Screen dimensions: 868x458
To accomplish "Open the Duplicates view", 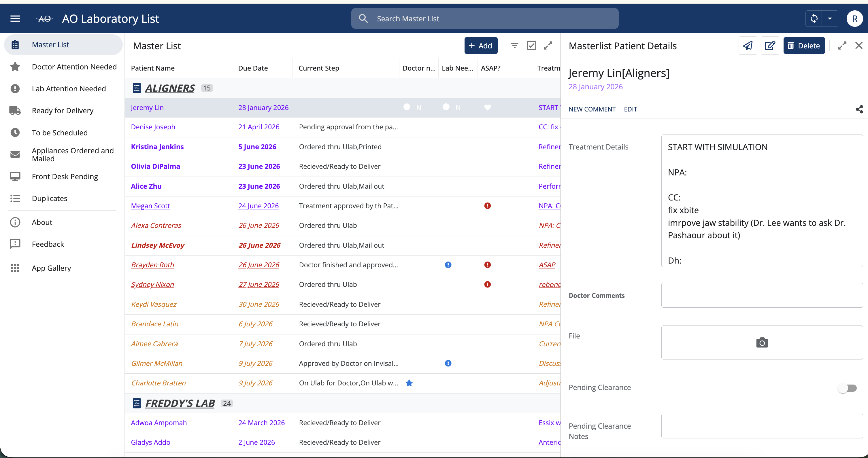I will [x=63, y=198].
